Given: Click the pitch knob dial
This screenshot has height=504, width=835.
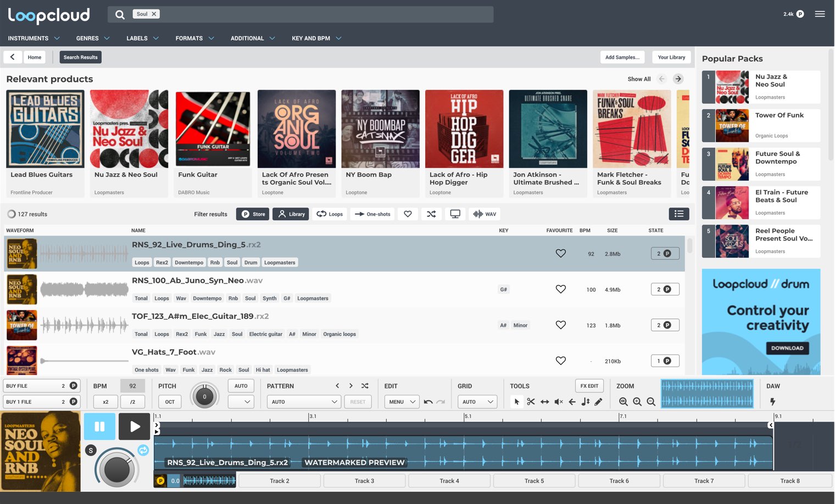Looking at the screenshot, I should coord(204,396).
